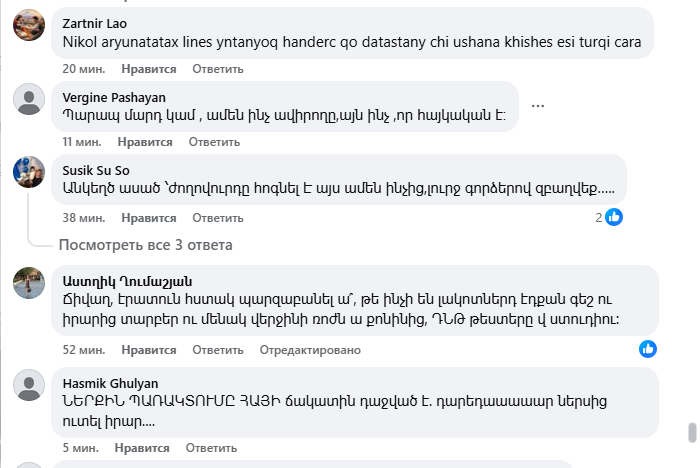This screenshot has width=700, height=468.
Task: Like Hasmik Ghulyan's comment
Action: pyautogui.click(x=142, y=449)
